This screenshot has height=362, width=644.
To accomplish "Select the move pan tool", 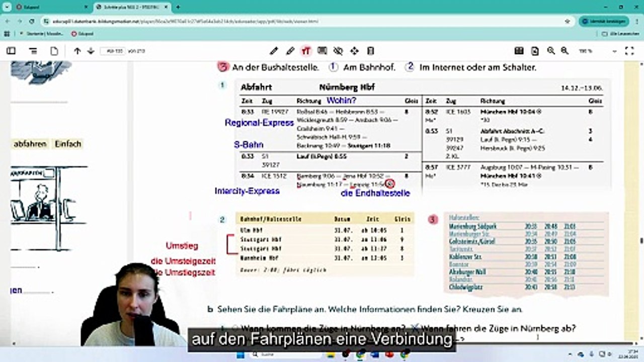I will (354, 51).
